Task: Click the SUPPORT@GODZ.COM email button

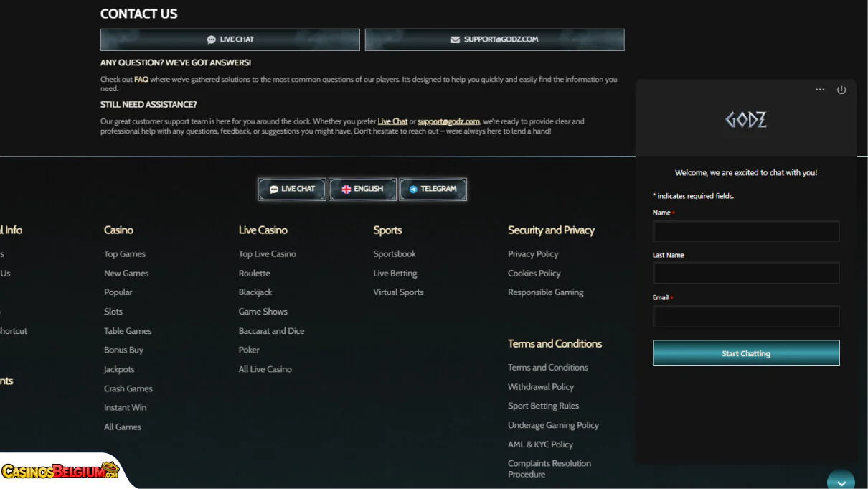Action: click(494, 39)
